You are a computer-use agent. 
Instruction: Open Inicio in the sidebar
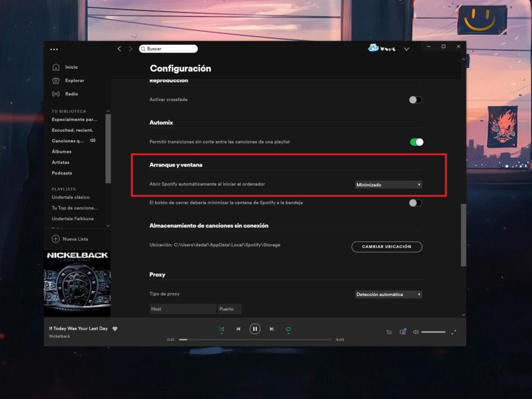click(72, 67)
